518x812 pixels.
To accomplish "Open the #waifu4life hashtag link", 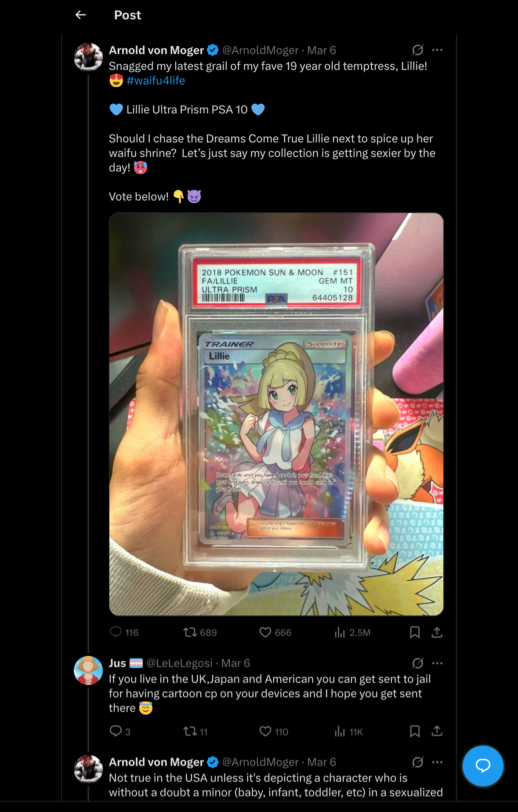I will (156, 80).
